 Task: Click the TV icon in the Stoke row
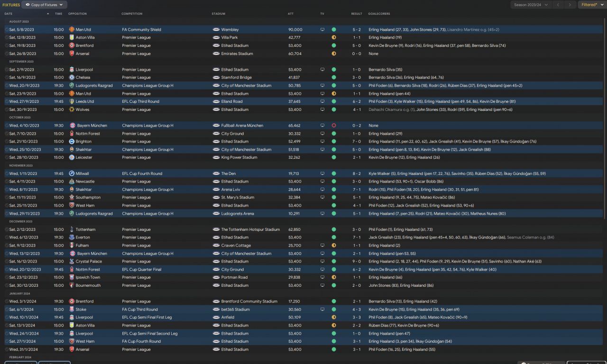click(322, 309)
